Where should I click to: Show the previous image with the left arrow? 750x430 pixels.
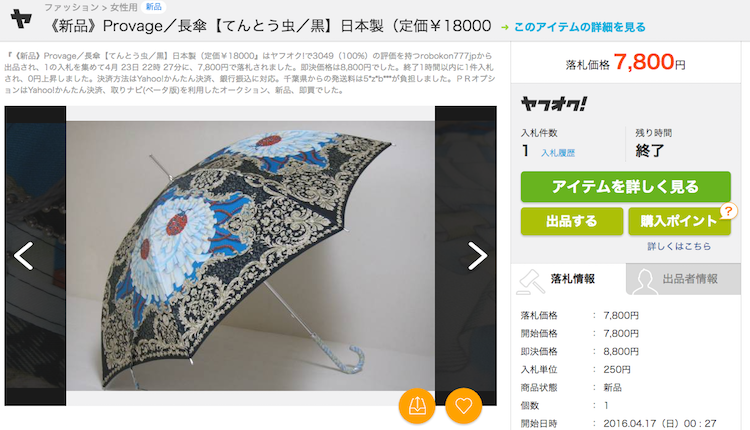pyautogui.click(x=23, y=256)
